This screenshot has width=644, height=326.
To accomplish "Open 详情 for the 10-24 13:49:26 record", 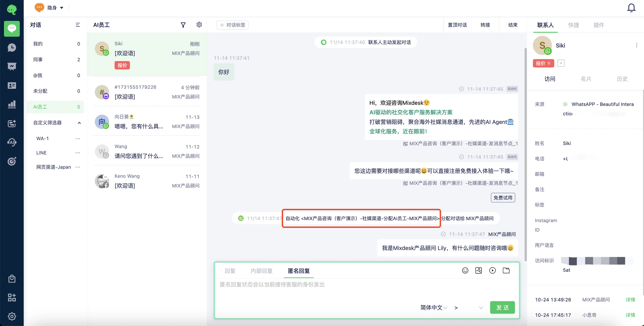I will coord(630,300).
